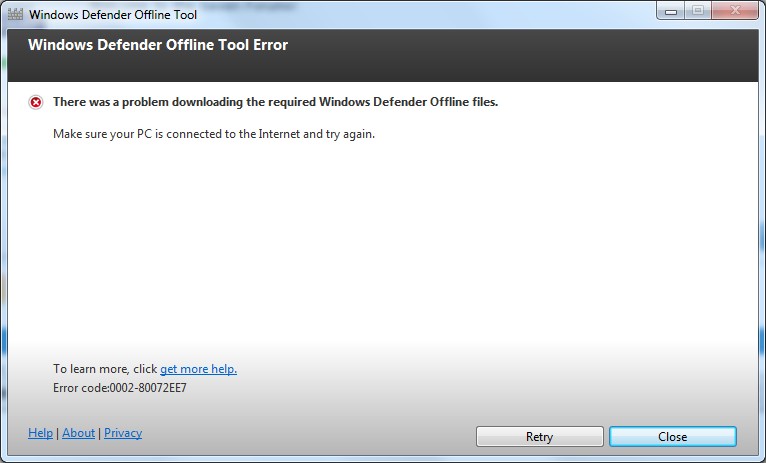Click the red error X icon
The image size is (766, 463).
36,102
